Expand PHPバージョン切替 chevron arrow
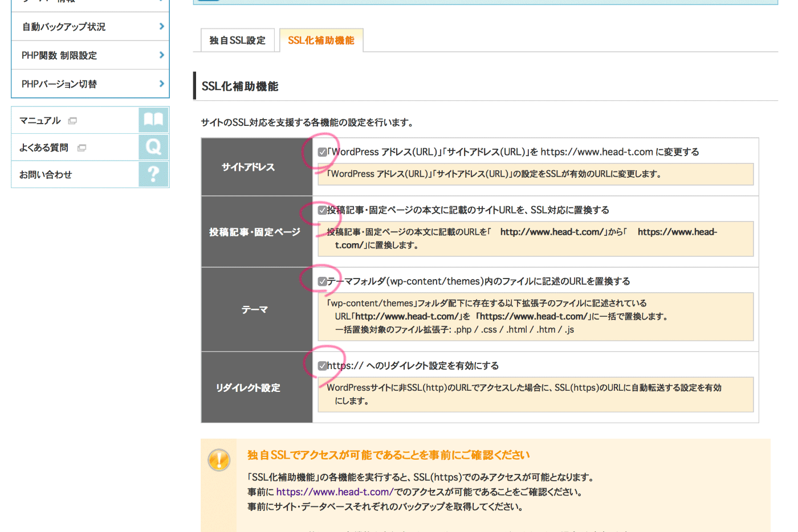The image size is (798, 532). 162,83
